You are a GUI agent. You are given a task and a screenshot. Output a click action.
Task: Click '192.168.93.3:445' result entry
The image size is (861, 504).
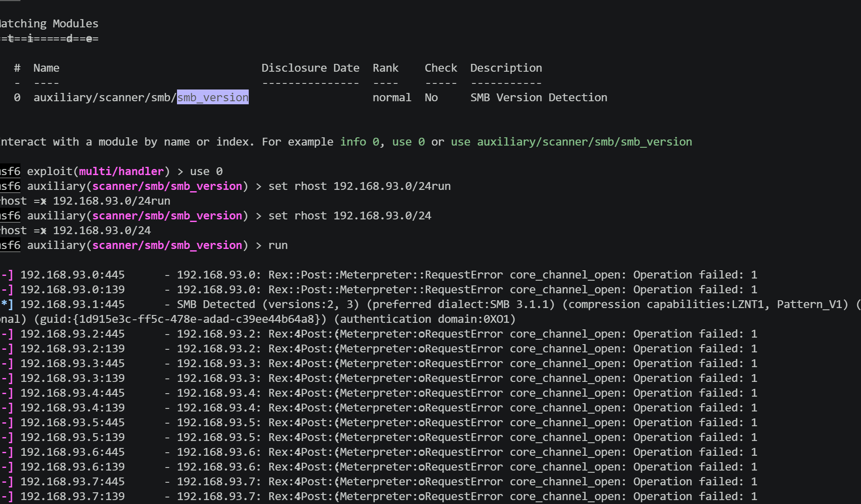pos(73,363)
